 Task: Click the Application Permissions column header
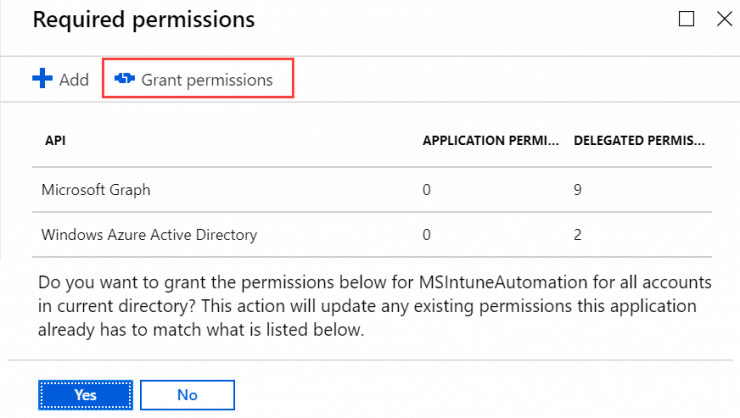[x=490, y=141]
